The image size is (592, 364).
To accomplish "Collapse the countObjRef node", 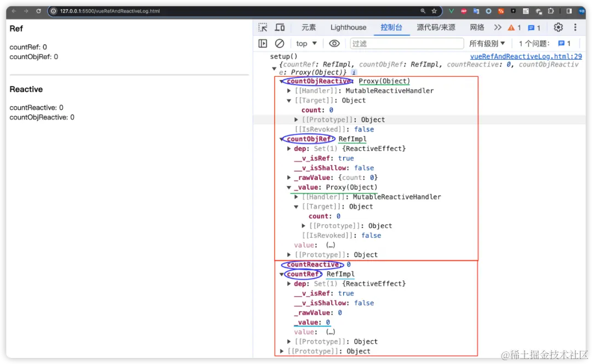I will tap(281, 139).
